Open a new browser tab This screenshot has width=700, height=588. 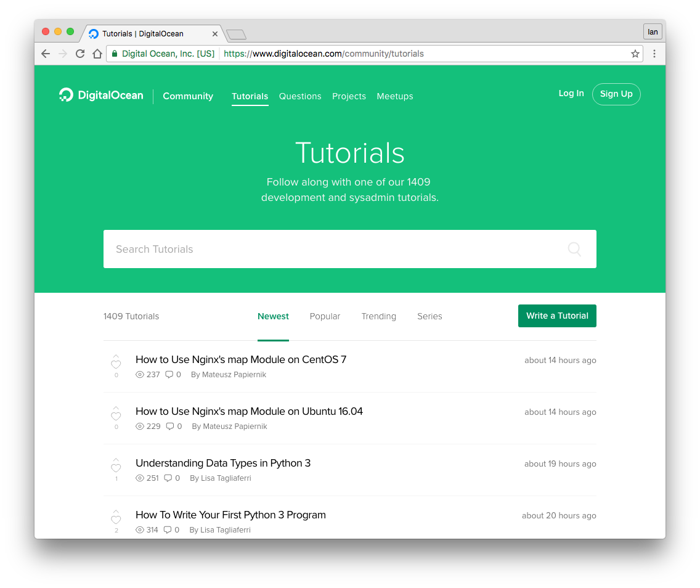click(x=236, y=35)
